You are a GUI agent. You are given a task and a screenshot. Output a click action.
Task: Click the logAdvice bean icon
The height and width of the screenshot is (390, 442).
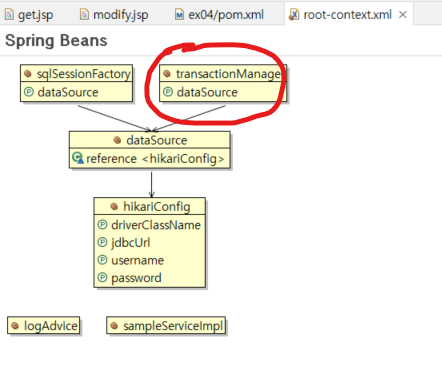(x=15, y=325)
